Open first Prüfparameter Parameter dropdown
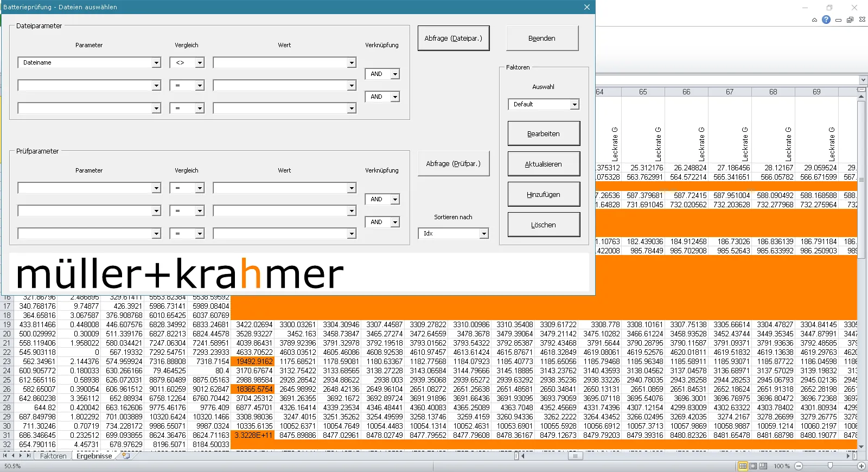The height and width of the screenshot is (472, 868). pyautogui.click(x=156, y=188)
